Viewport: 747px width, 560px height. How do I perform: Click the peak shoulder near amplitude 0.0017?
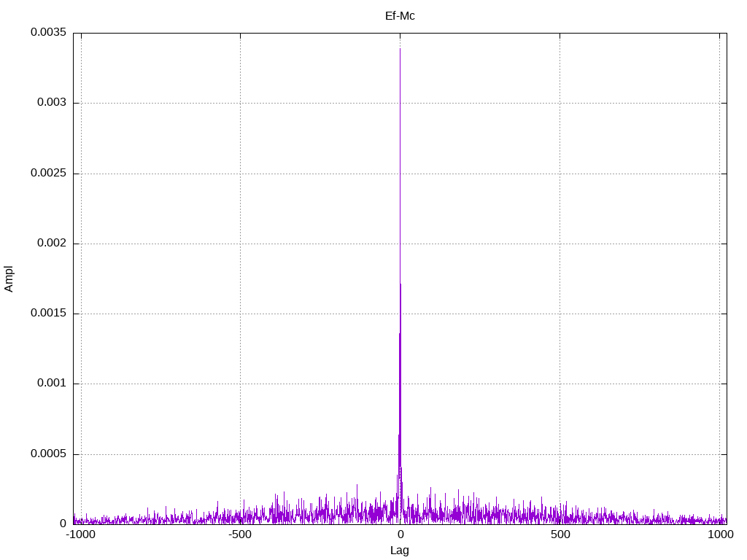[x=400, y=284]
